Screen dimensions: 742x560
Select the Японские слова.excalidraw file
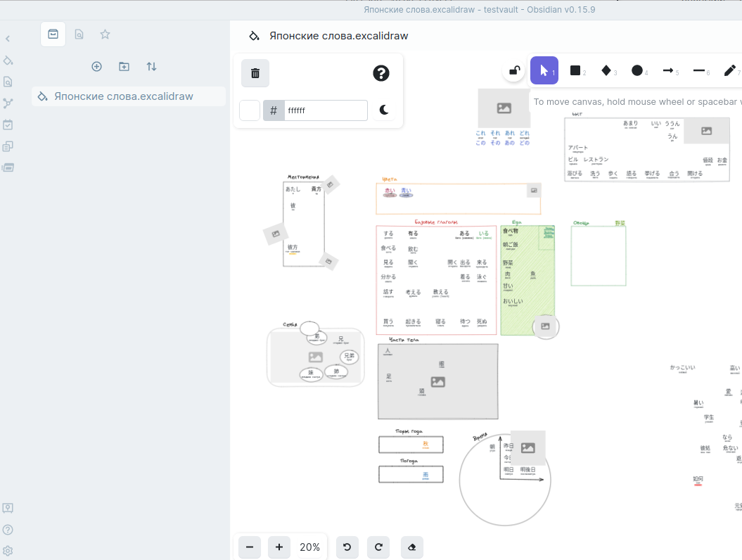pos(128,96)
